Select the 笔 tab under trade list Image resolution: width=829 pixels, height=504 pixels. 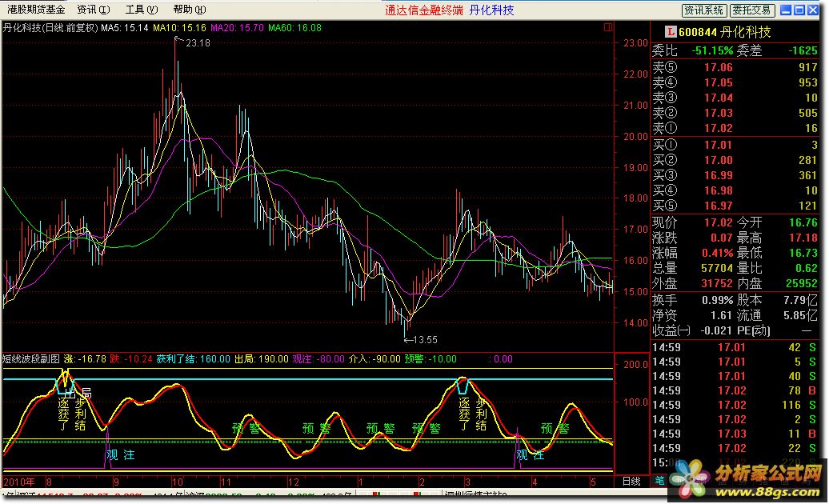[x=660, y=480]
